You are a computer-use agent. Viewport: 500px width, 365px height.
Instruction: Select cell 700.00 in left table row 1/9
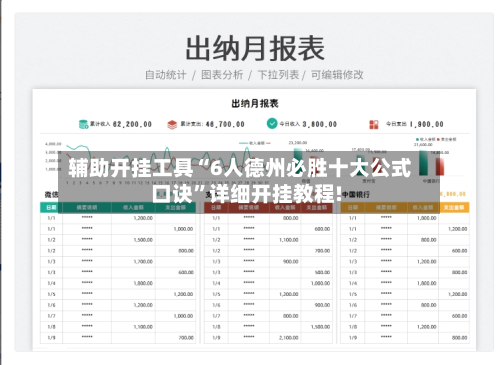pos(186,338)
